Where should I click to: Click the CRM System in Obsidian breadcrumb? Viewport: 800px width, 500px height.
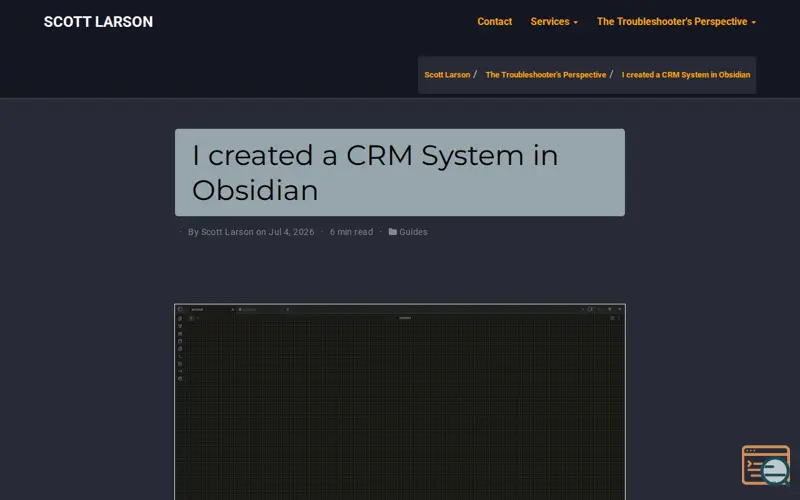pos(686,74)
